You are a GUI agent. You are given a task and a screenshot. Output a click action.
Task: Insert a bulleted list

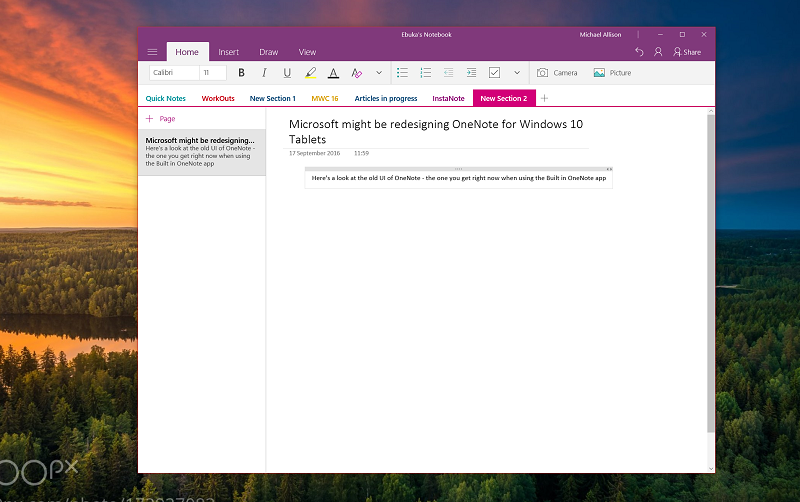click(x=402, y=73)
